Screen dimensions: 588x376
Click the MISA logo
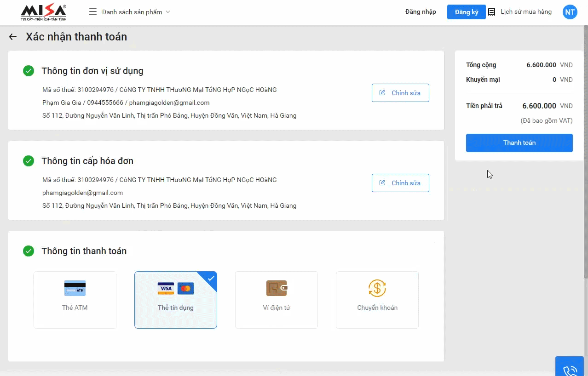(44, 12)
